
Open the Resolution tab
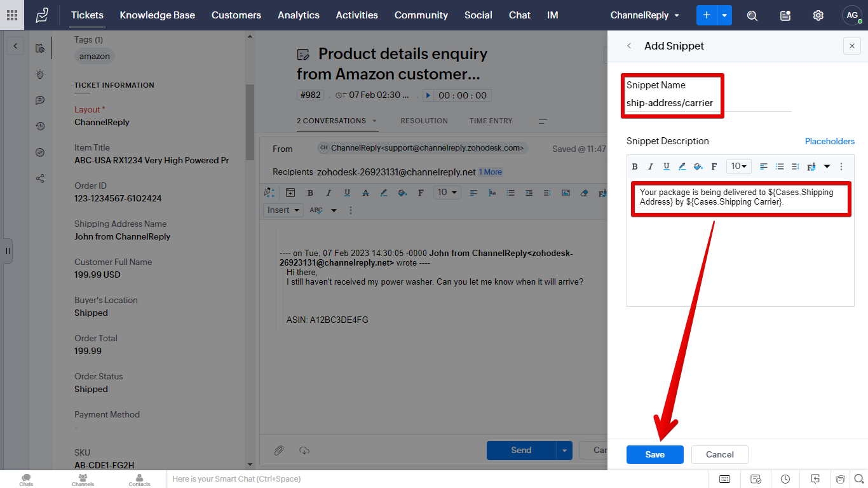pos(424,121)
